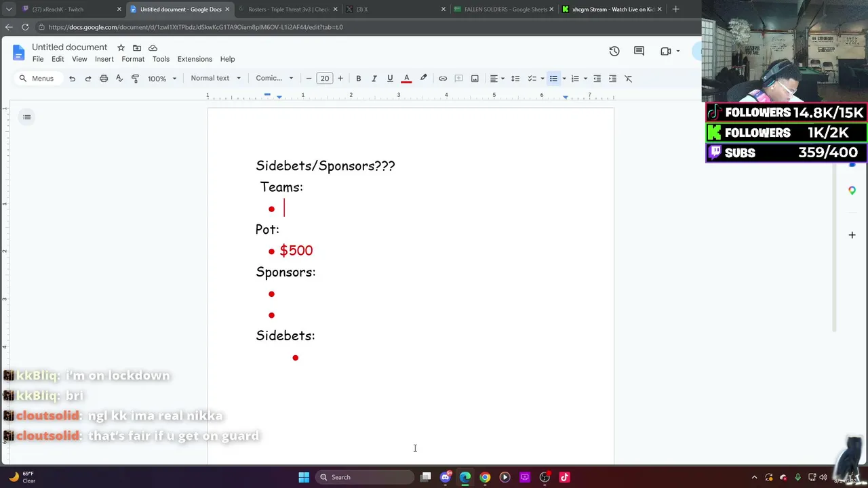Click the text Align icon
This screenshot has width=868, height=488.
pyautogui.click(x=494, y=79)
